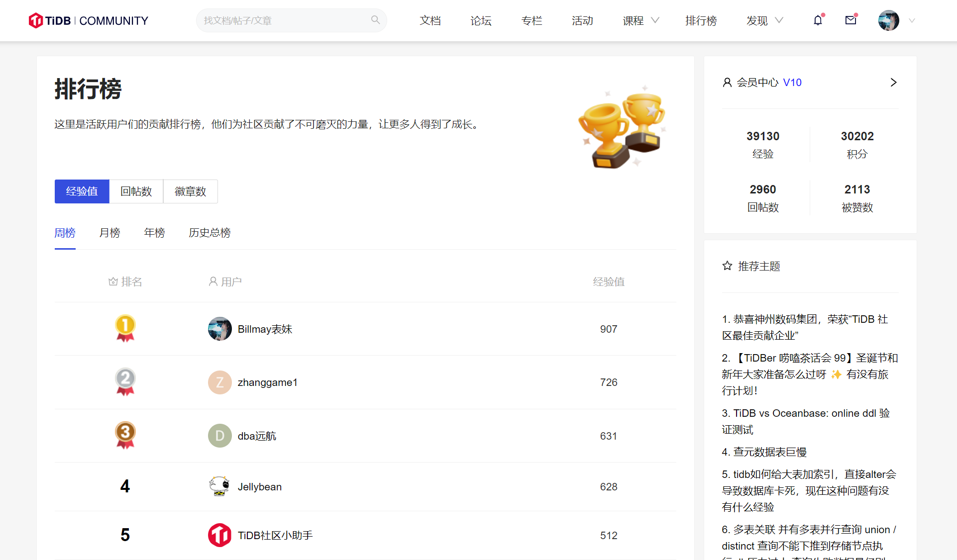The image size is (957, 560).
Task: Click Jellybean's cartoon avatar
Action: point(219,486)
